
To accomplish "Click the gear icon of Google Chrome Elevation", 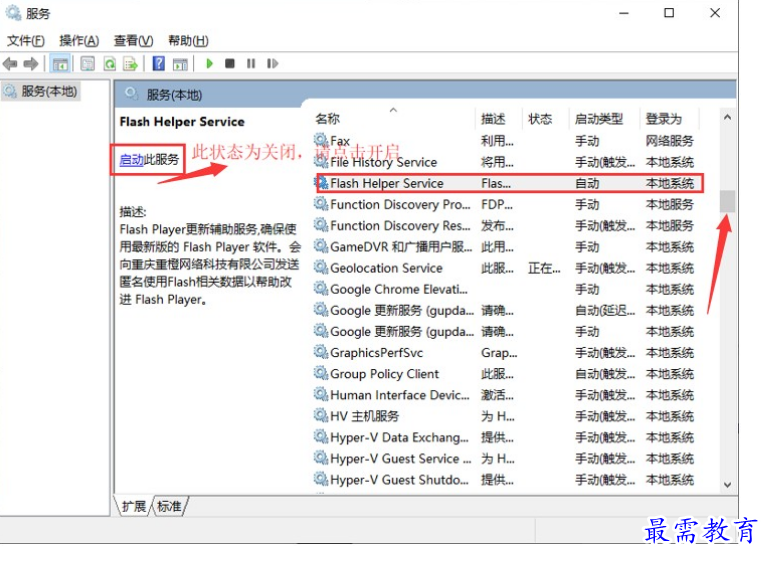I will (320, 288).
